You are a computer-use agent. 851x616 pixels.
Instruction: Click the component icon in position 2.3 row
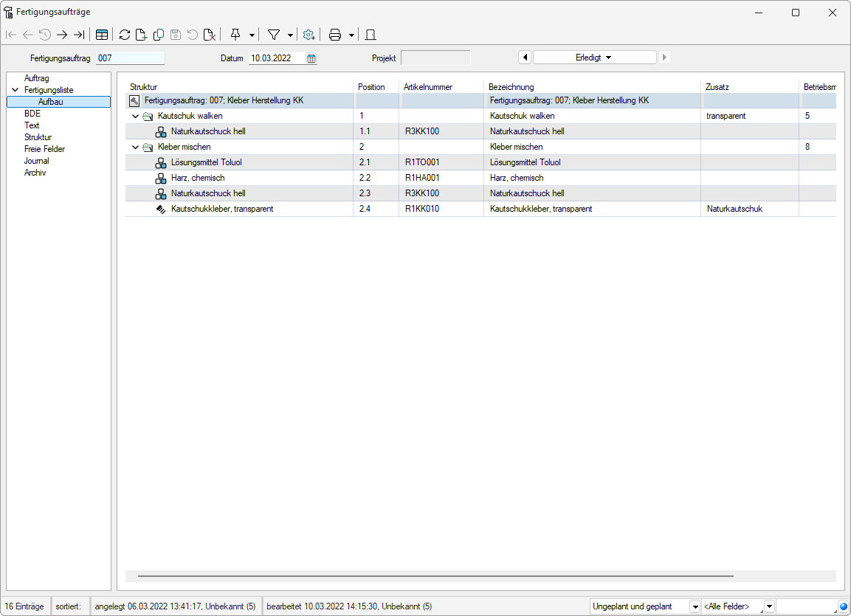[161, 193]
